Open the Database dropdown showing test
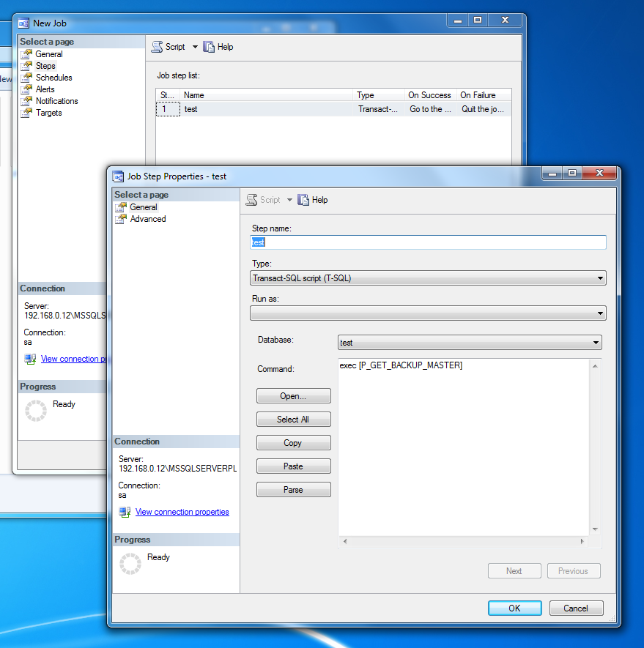Image resolution: width=644 pixels, height=648 pixels. [x=596, y=343]
